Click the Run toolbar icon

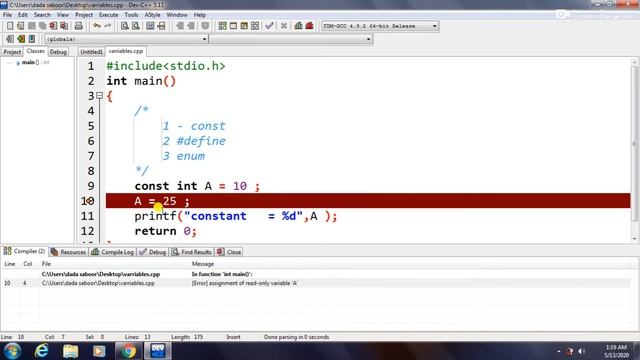pos(233,26)
